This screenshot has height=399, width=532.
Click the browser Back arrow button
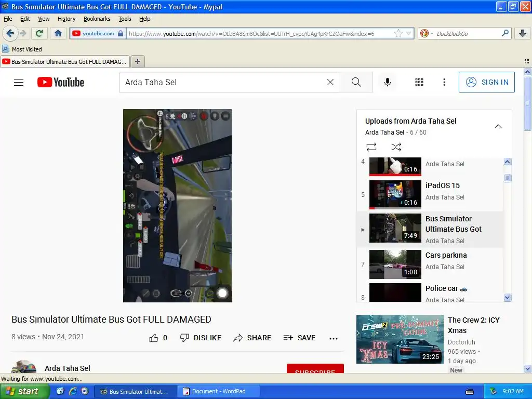(10, 33)
